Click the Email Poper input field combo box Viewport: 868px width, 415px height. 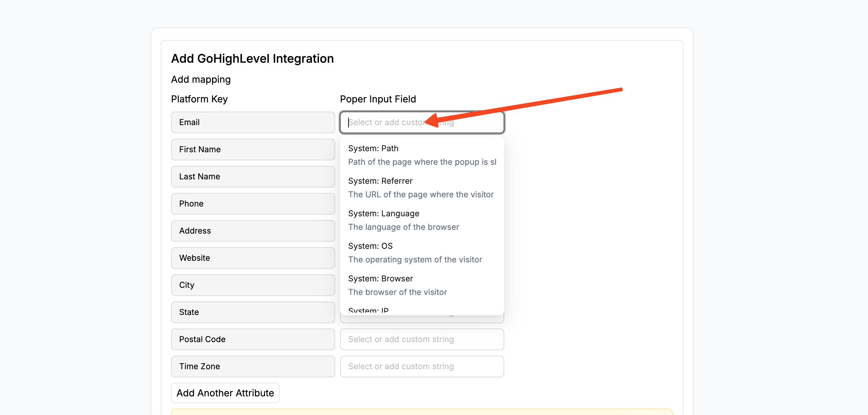tap(422, 122)
